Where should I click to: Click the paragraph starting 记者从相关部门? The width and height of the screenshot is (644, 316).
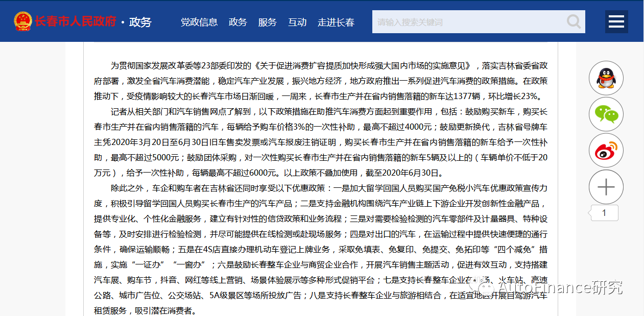pyautogui.click(x=321, y=142)
